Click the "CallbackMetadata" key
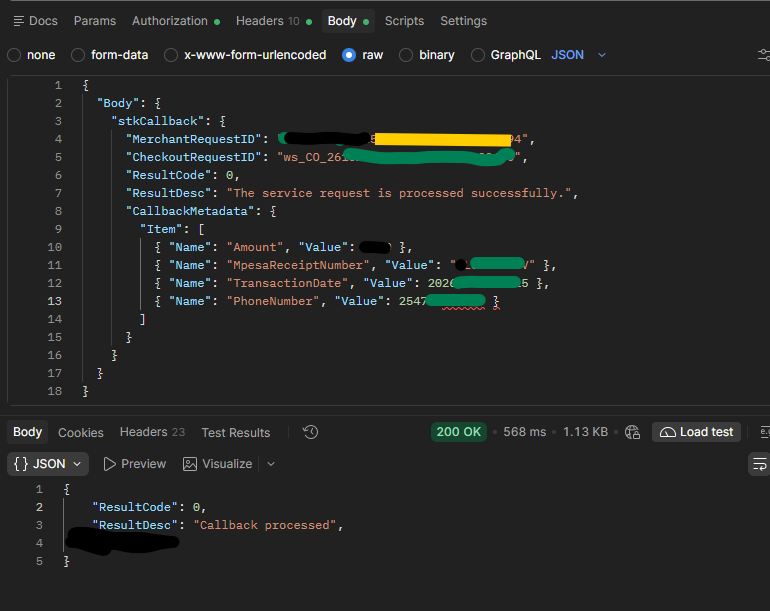The image size is (770, 611). pyautogui.click(x=190, y=211)
